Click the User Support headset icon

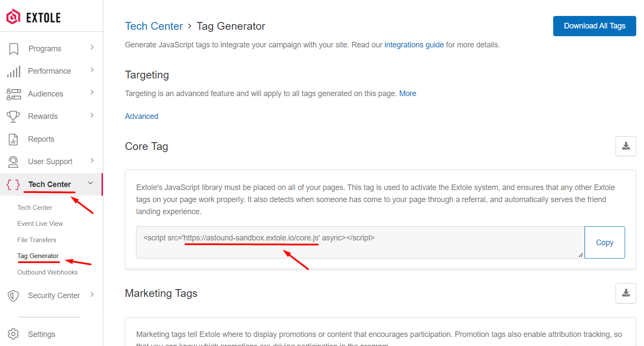tap(14, 162)
